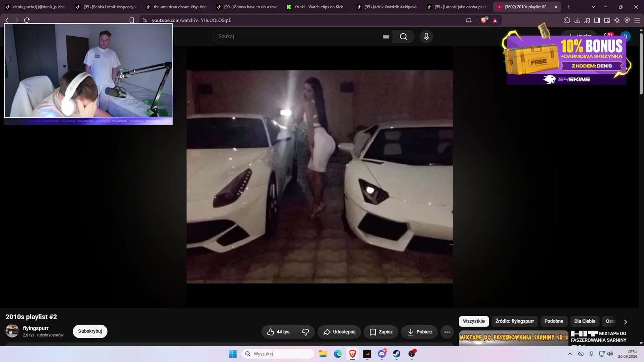Screen dimensions: 644x362
Task: Open File Explorer from the taskbar
Action: 323,354
